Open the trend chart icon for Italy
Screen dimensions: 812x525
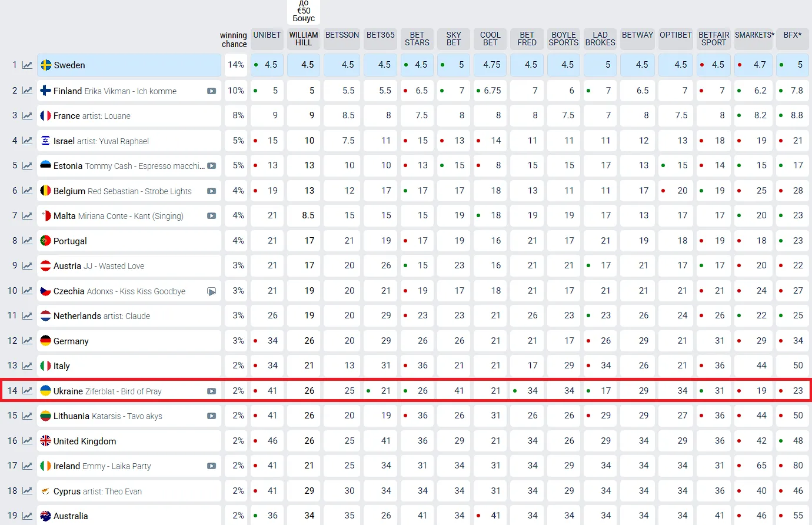pyautogui.click(x=27, y=365)
